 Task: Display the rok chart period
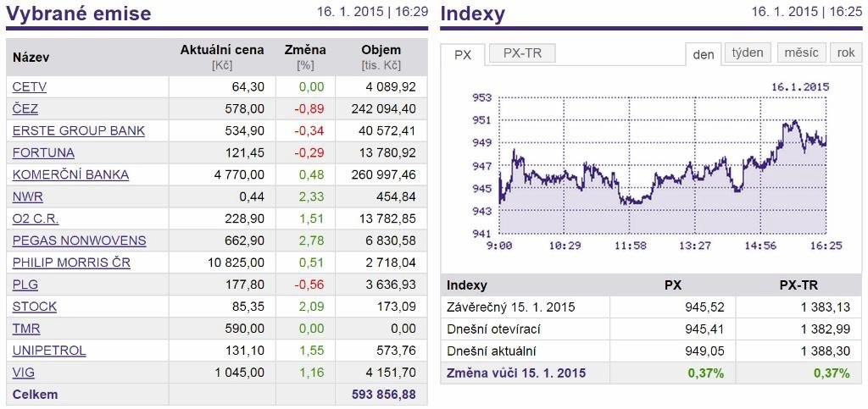pos(846,53)
